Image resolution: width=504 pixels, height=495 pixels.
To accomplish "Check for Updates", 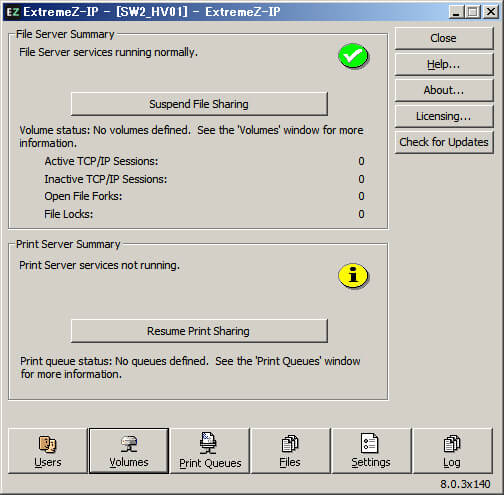I will [444, 142].
